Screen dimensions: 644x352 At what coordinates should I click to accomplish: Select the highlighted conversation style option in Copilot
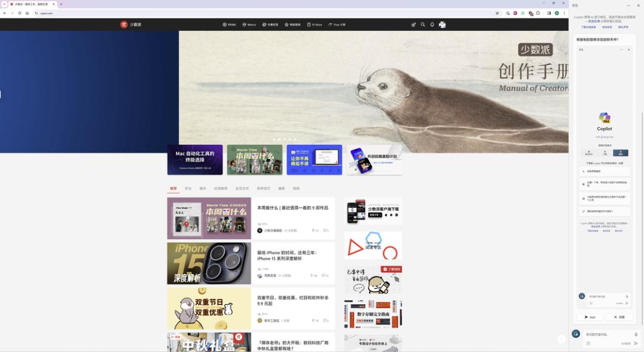(621, 152)
